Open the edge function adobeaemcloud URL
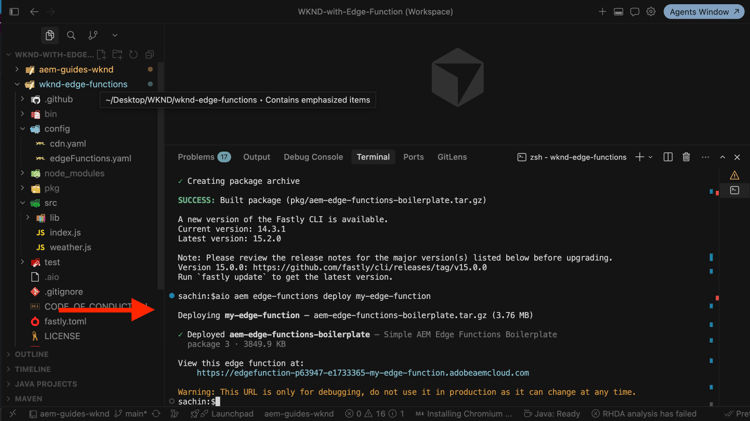750x421 pixels. tap(363, 373)
